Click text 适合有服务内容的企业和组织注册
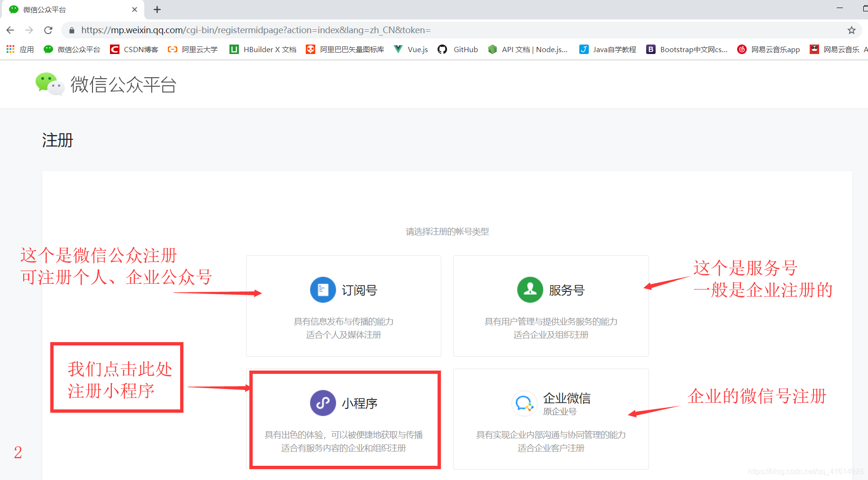 [x=344, y=448]
